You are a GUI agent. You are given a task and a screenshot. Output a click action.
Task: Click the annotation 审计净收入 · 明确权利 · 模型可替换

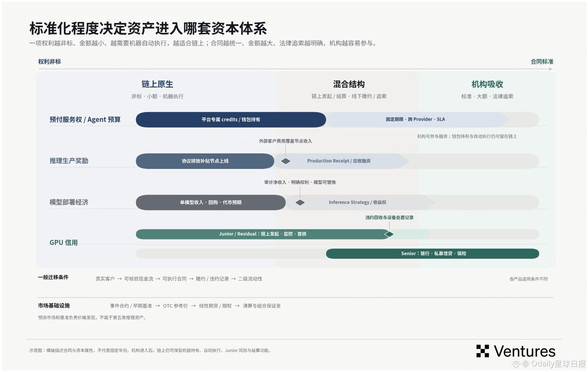tap(300, 182)
